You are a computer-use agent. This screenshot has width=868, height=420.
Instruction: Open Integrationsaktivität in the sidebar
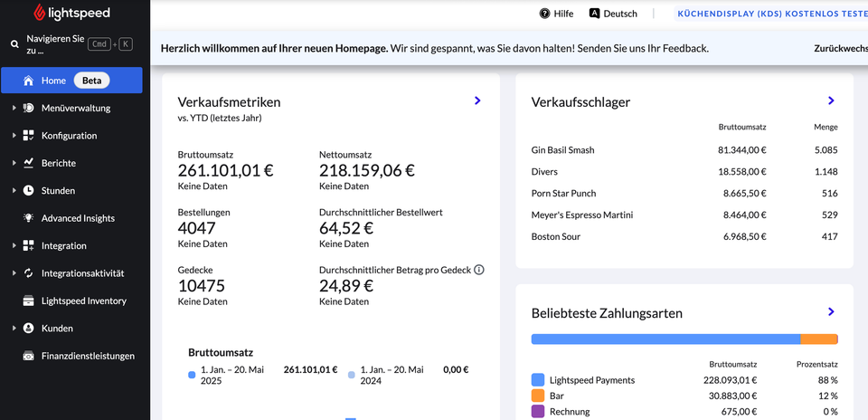click(82, 273)
